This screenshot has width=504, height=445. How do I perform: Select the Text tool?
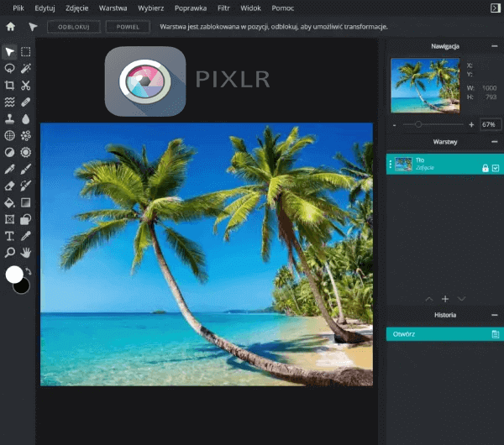(x=9, y=236)
